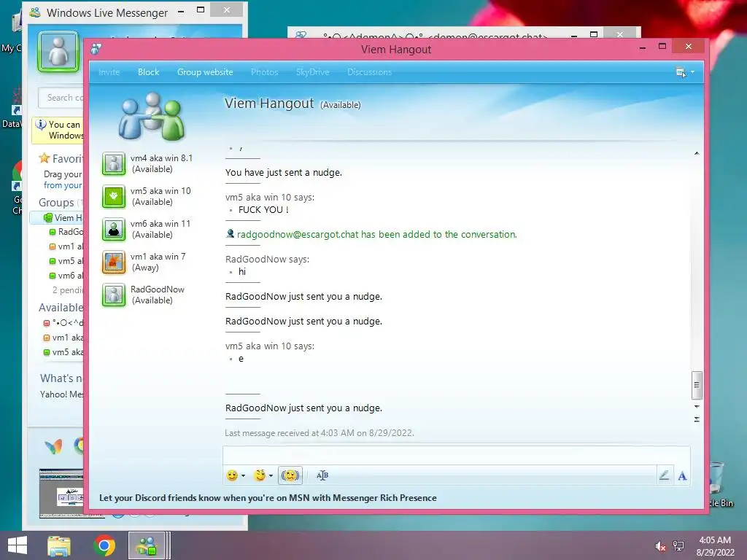747x560 pixels.
Task: Click vm5 aka win 10 contact name
Action: point(160,191)
